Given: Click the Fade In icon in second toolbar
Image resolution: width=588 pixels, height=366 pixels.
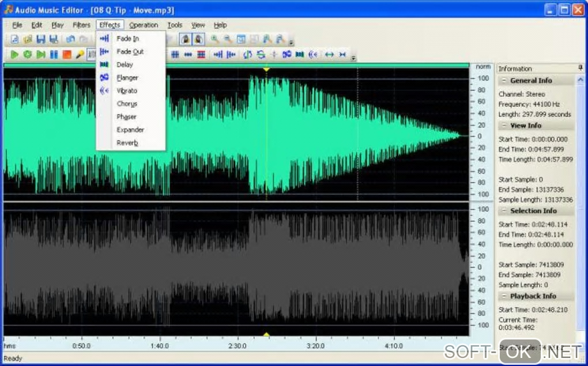Looking at the screenshot, I should point(218,55).
